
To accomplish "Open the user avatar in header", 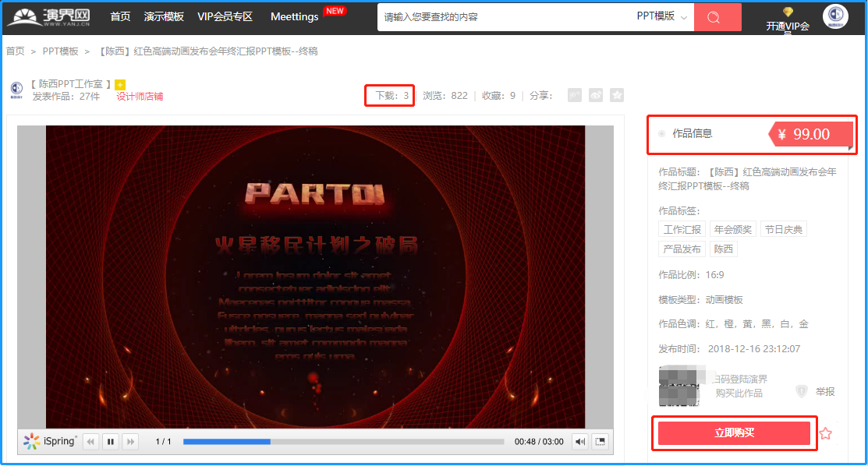I will [835, 16].
